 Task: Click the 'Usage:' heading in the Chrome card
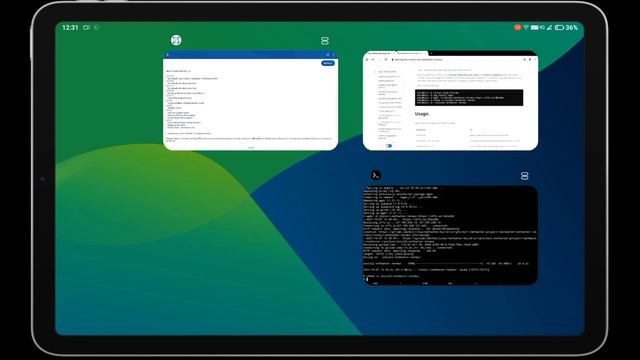[x=422, y=114]
